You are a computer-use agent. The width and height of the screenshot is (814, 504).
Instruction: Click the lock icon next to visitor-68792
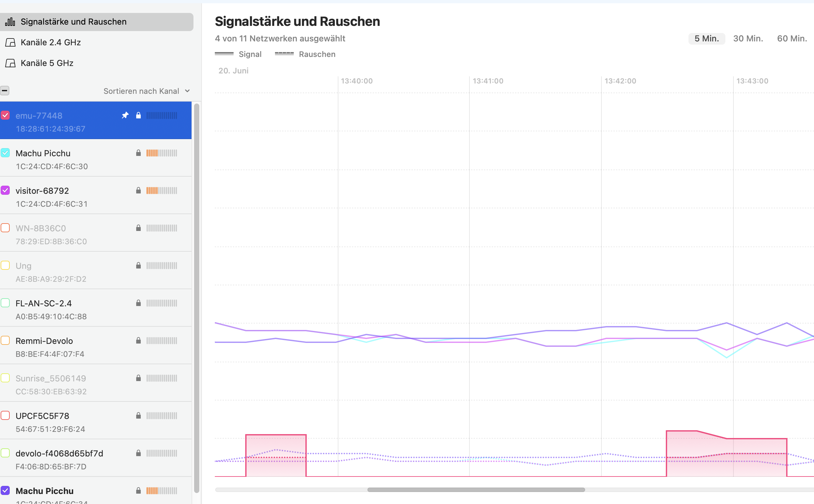pos(138,190)
